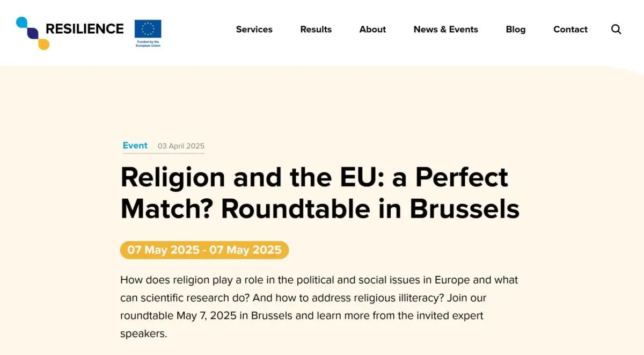Click the navy shape in the RESILIENCE logo
This screenshot has height=355, width=644.
point(33,33)
